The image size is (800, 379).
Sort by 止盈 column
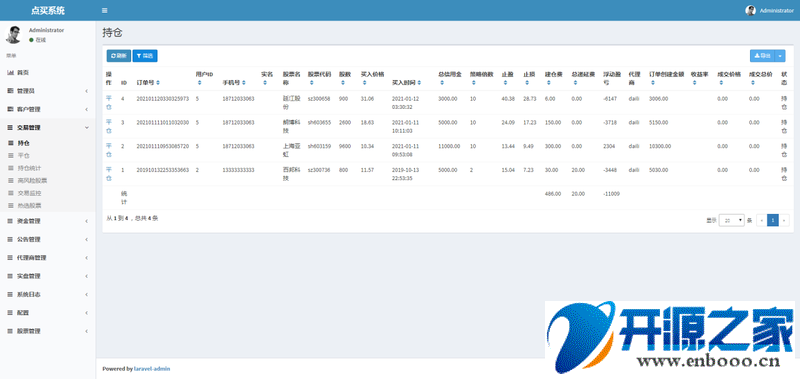coord(505,83)
